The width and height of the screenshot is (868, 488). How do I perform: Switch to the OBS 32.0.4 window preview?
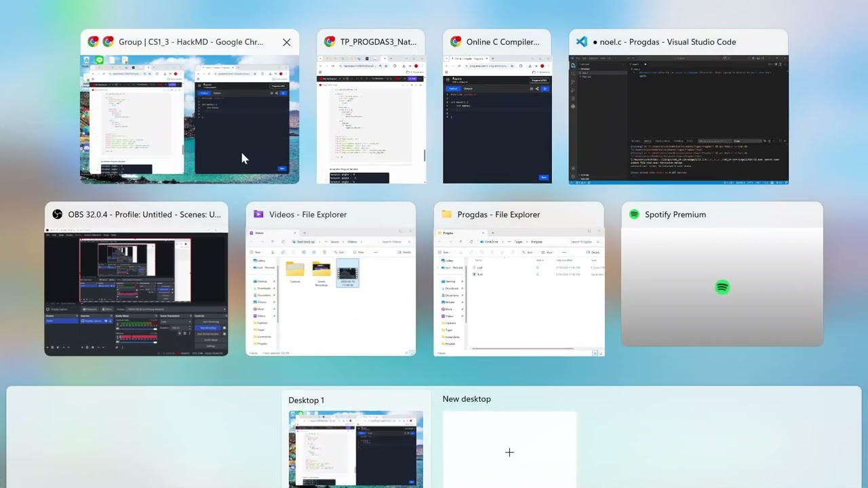tap(136, 291)
